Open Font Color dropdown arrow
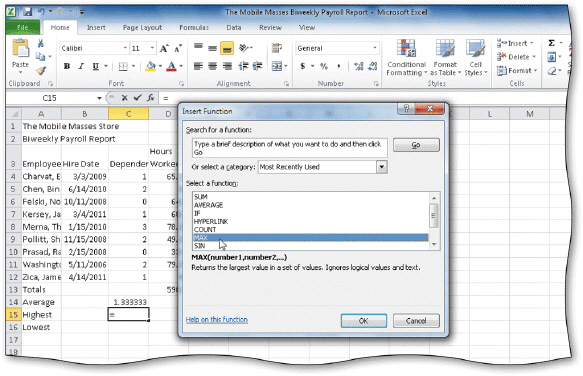 click(x=181, y=66)
